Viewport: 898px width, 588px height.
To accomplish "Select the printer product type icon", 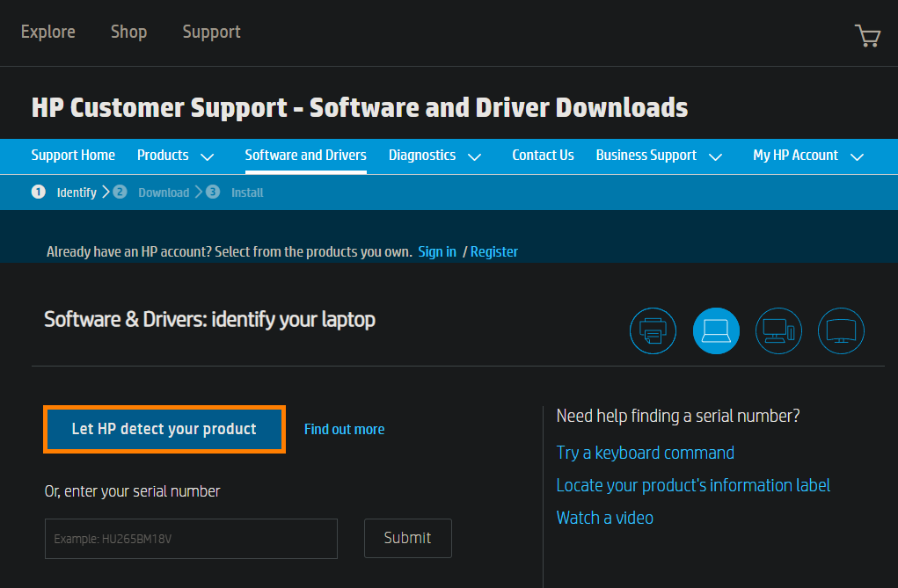I will coord(653,331).
